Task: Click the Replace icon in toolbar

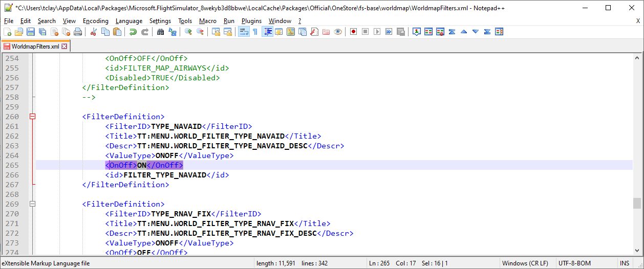Action: tap(173, 32)
